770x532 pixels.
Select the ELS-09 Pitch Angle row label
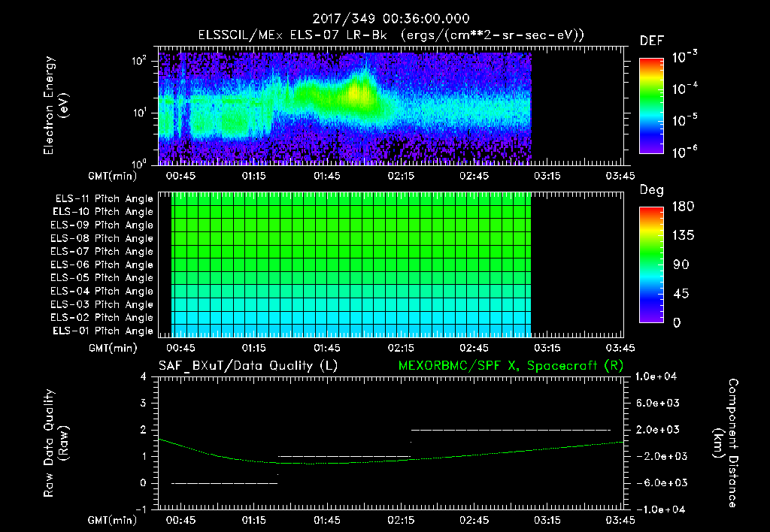tap(102, 225)
